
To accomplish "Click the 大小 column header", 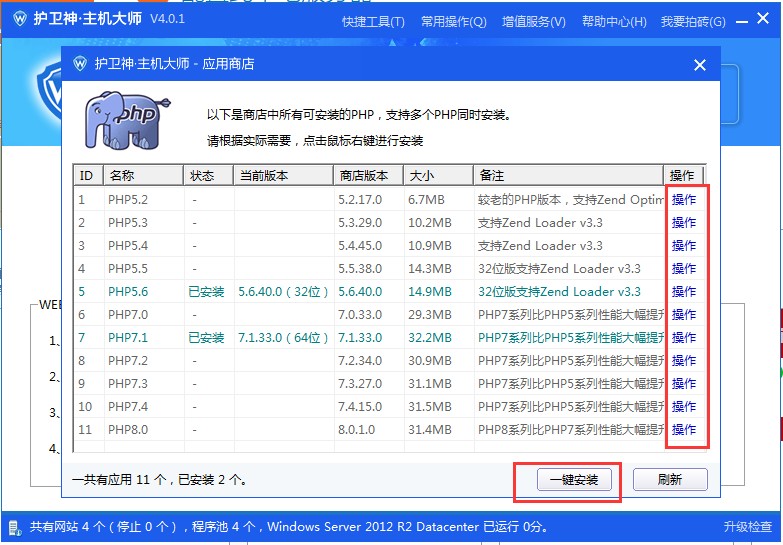I will point(438,175).
